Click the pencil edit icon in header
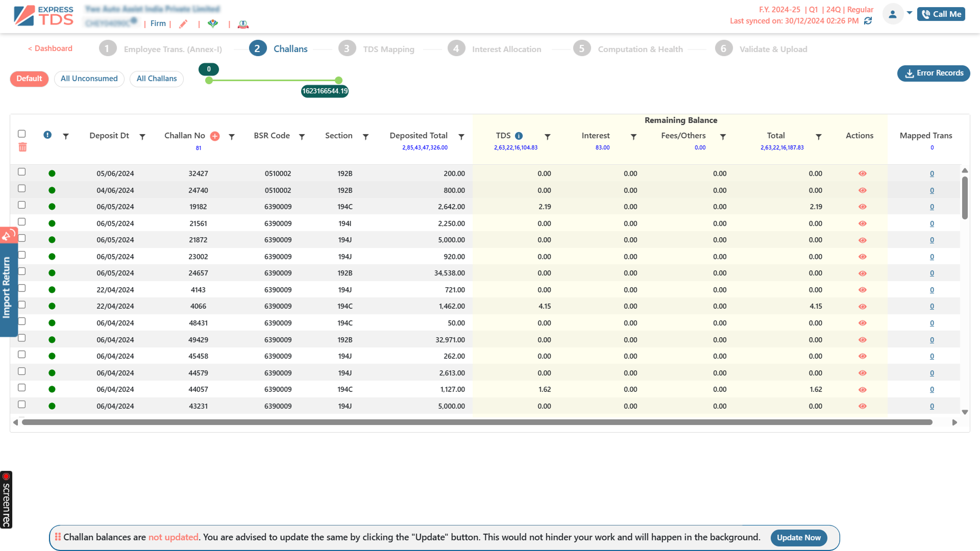 point(183,24)
